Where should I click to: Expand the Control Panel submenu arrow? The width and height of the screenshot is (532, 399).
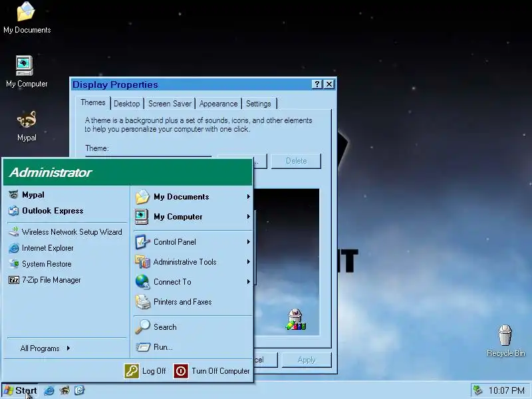pos(248,242)
